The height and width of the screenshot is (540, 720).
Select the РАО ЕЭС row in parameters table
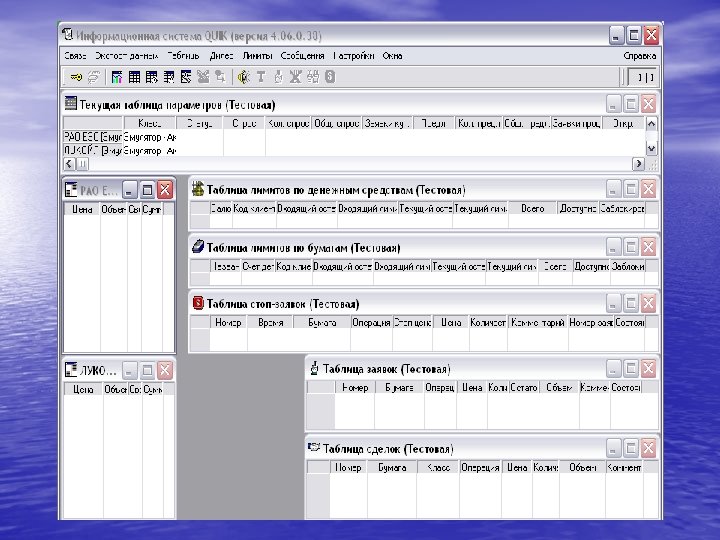pos(354,137)
